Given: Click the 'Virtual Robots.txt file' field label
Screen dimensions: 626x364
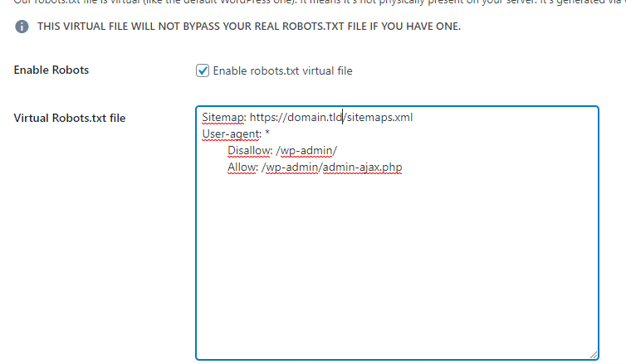Looking at the screenshot, I should (x=70, y=118).
